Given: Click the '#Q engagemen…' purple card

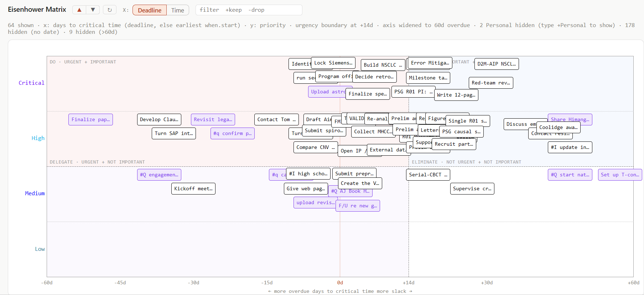Looking at the screenshot, I should (x=159, y=175).
